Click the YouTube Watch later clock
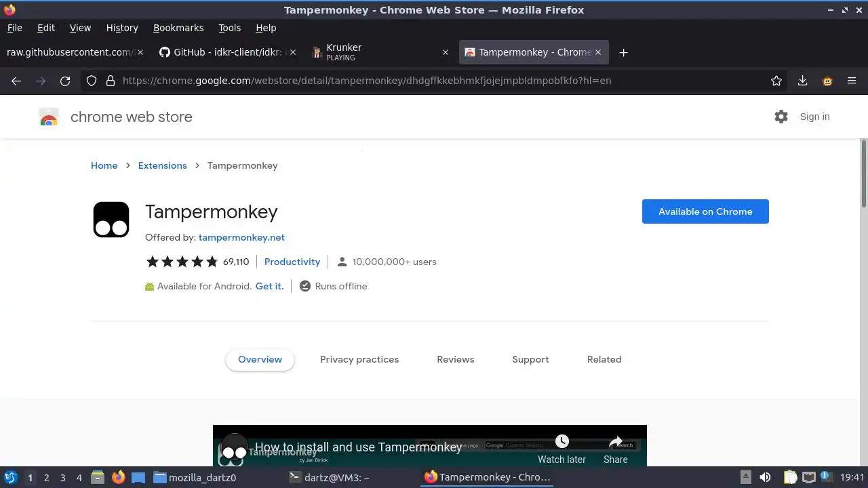This screenshot has width=868, height=488. (561, 442)
